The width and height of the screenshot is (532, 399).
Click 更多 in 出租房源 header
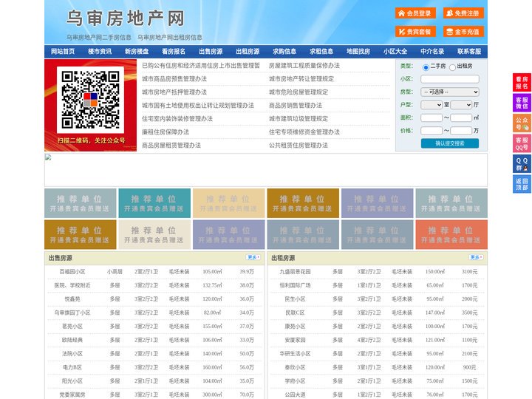(476, 258)
